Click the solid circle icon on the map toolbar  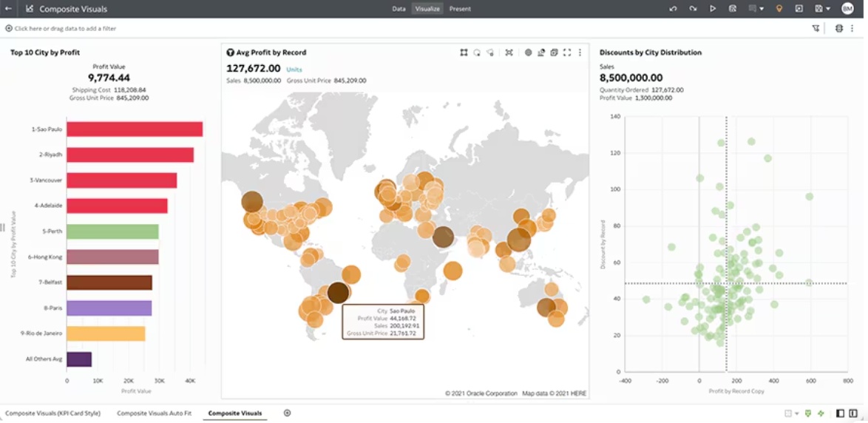[x=528, y=53]
